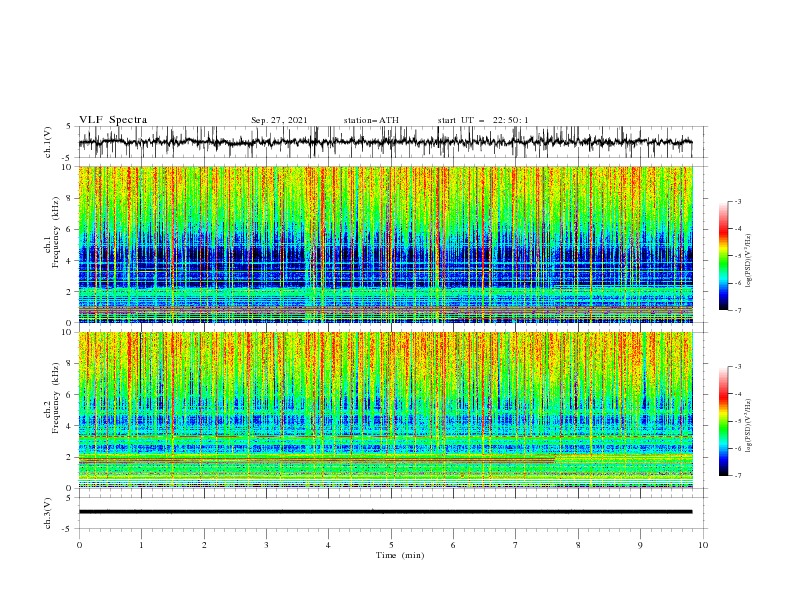Click the log(PSD) label beside ch.1 colorbar
792x612 pixels.
click(750, 260)
